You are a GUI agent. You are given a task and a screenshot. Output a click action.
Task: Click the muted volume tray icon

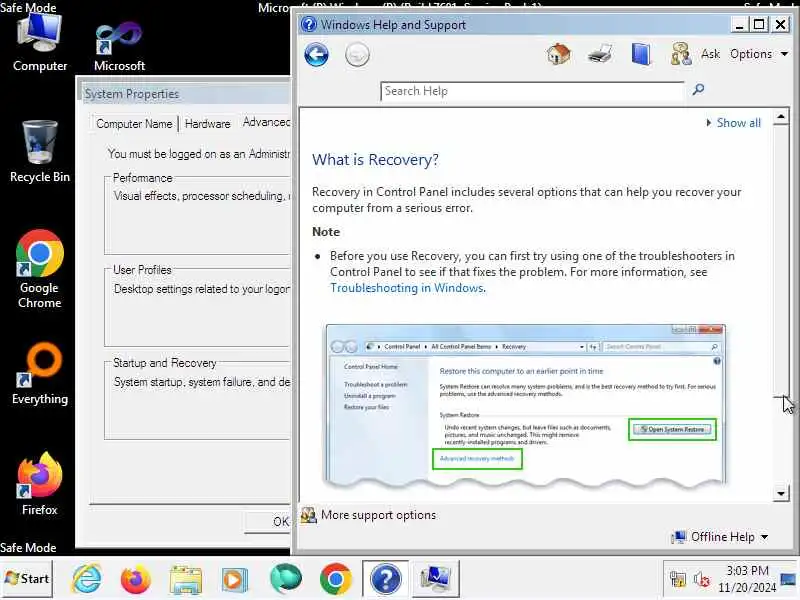point(702,579)
